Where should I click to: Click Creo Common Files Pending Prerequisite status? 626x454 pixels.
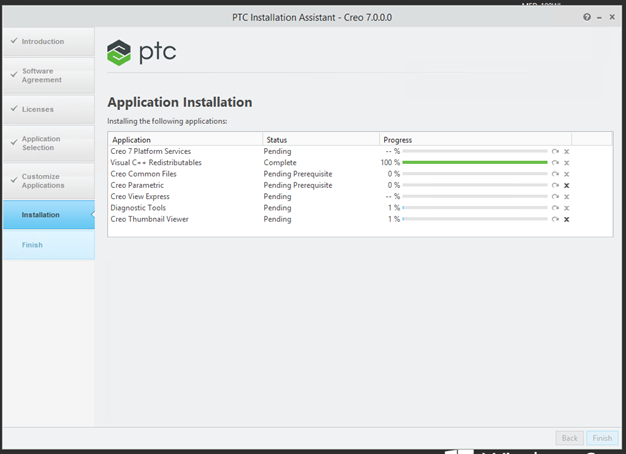pyautogui.click(x=298, y=174)
